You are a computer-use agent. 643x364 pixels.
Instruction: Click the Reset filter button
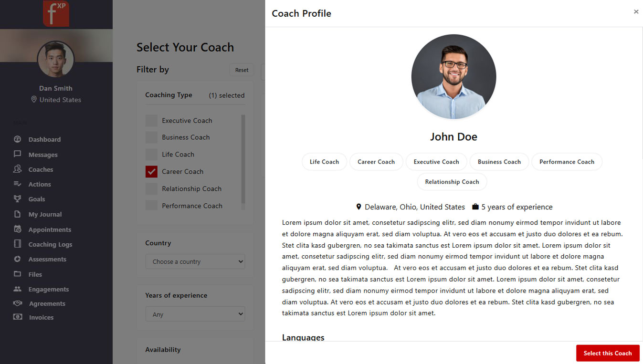tap(242, 70)
